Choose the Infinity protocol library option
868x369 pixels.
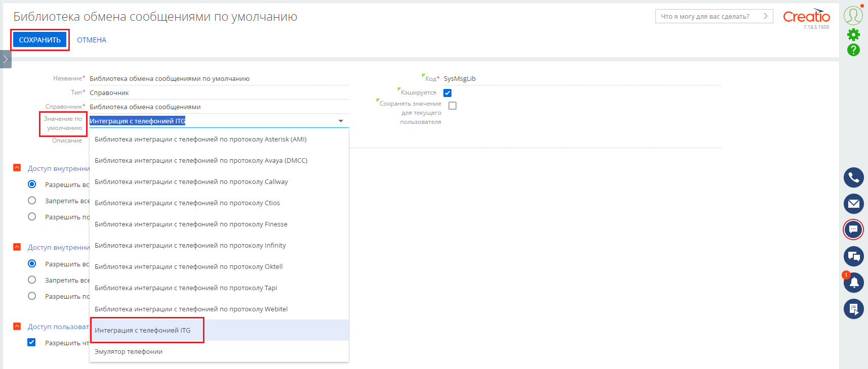click(x=219, y=245)
